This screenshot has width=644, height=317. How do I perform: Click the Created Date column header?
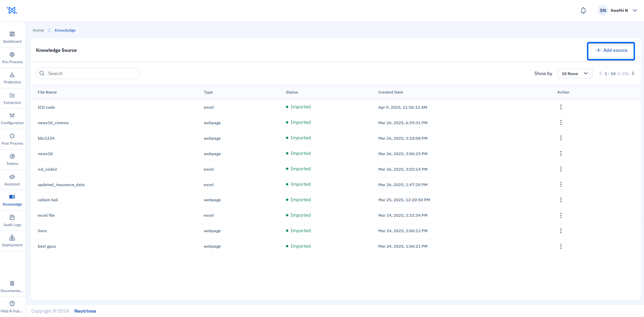(391, 92)
